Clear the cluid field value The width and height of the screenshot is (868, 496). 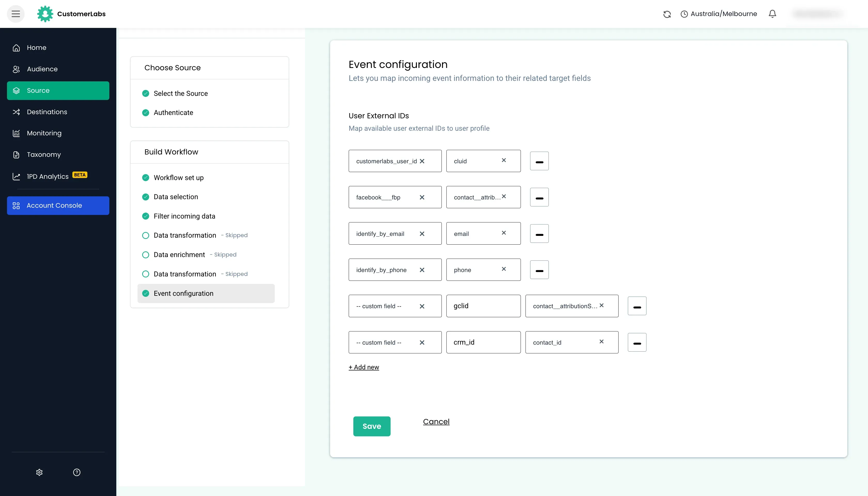pos(504,160)
